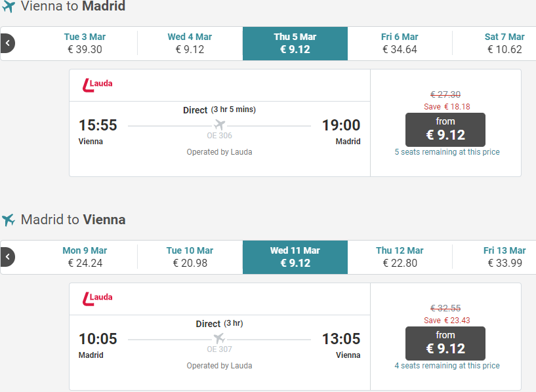Select Mon 9 Mar return date

[x=85, y=257]
